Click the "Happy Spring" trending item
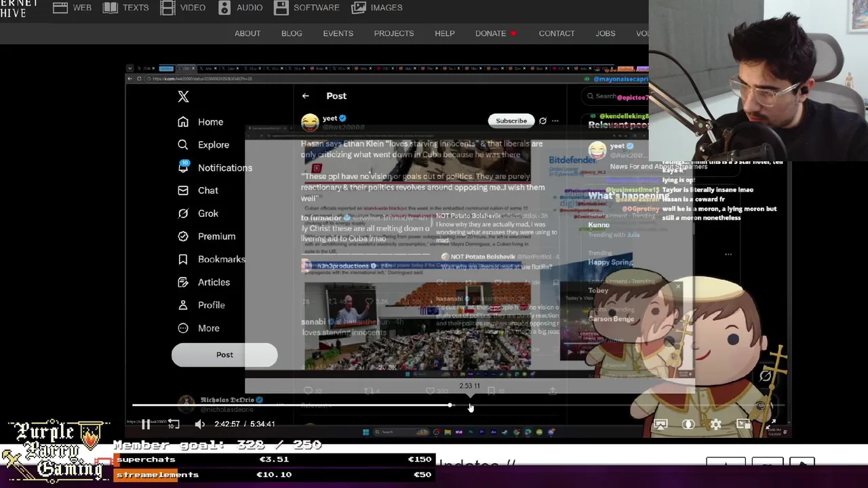The height and width of the screenshot is (488, 868). [x=610, y=262]
